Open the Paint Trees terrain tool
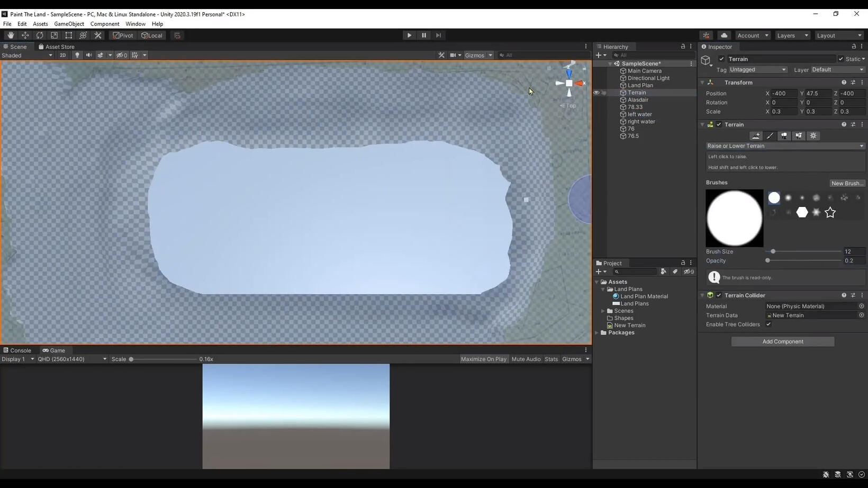868x488 pixels. (784, 135)
